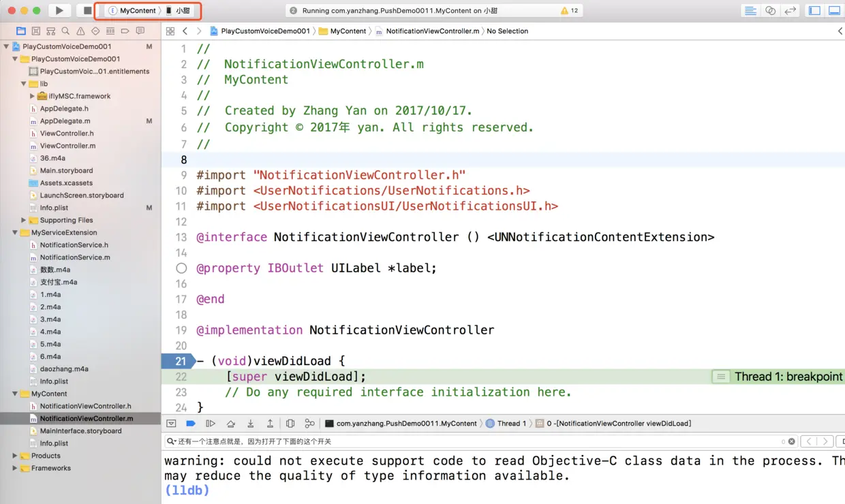Collapse the PlayCustomVoiceDemo001 group folder
This screenshot has height=504, width=845.
15,59
